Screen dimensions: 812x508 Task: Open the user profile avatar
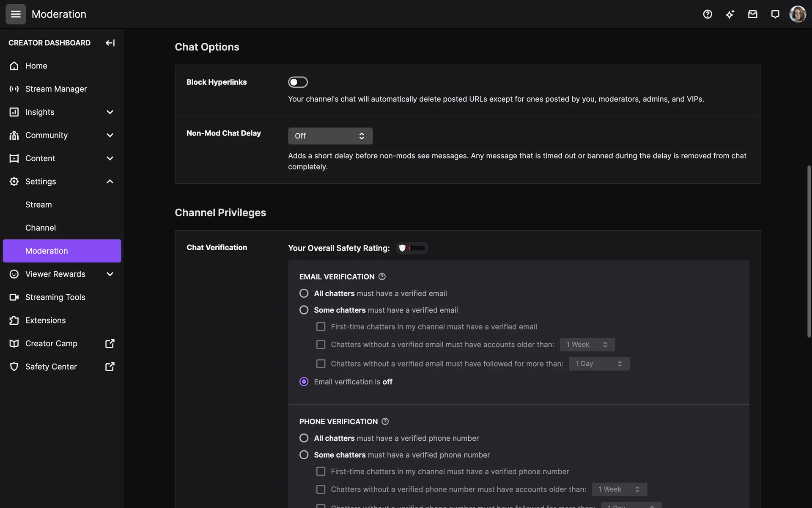click(x=797, y=14)
